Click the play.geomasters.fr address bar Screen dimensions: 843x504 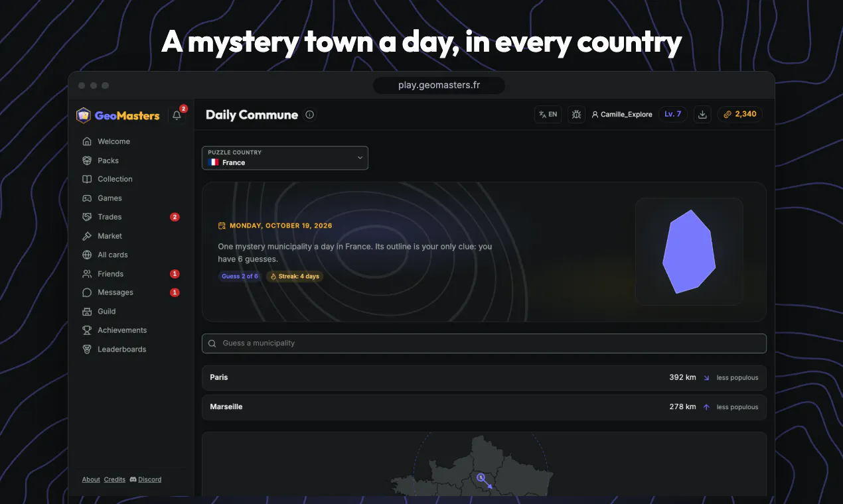439,85
